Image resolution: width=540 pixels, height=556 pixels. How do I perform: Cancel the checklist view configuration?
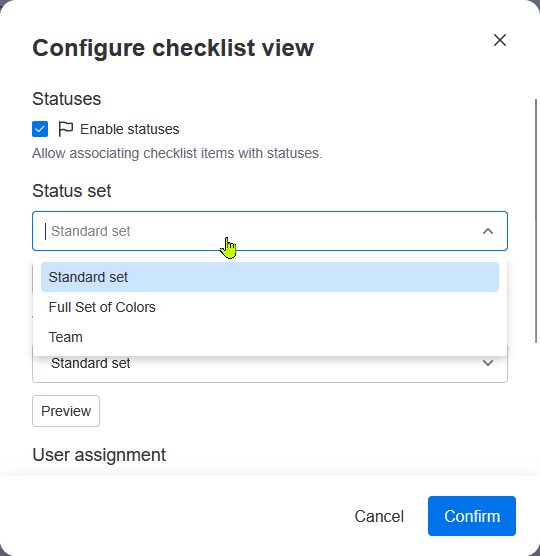tap(379, 516)
